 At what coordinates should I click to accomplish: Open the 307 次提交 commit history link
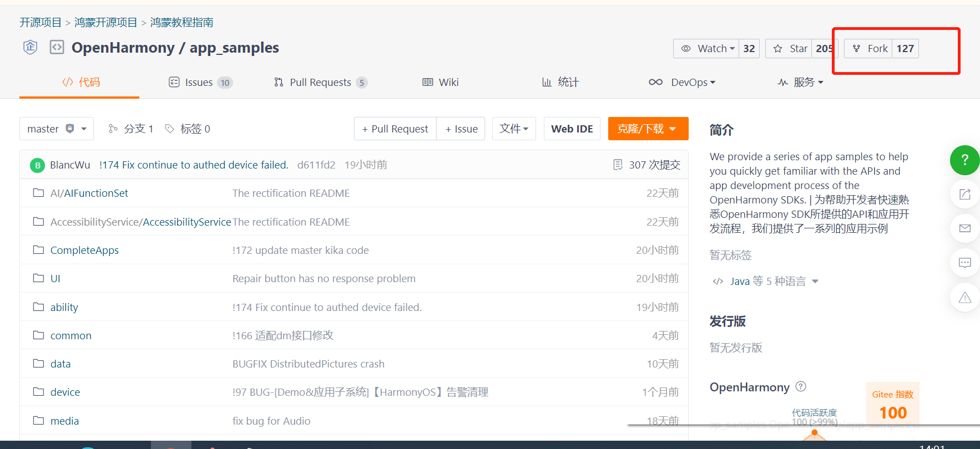coord(654,165)
